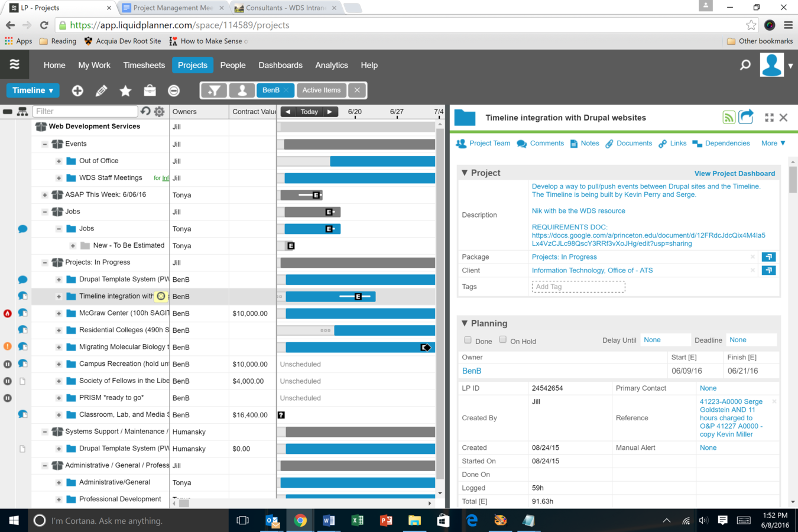Click orange warning icon on Migrating Molecular row
This screenshot has height=532, width=798.
click(x=8, y=347)
